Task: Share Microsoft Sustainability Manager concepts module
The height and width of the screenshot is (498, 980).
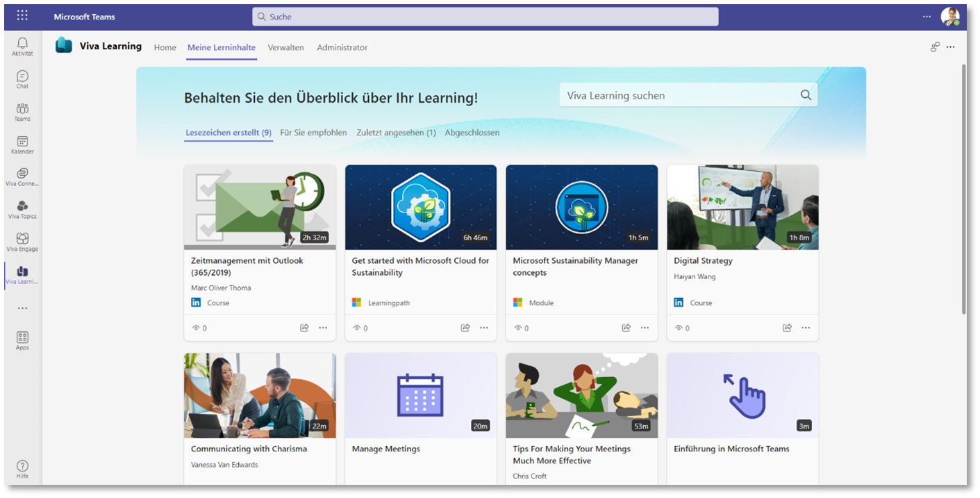Action: tap(626, 328)
